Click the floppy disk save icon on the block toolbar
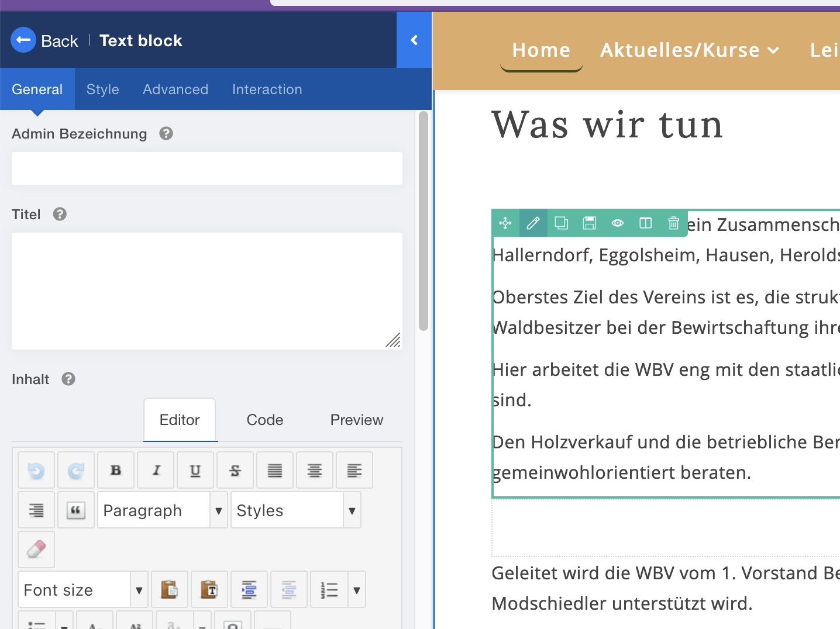Image resolution: width=840 pixels, height=629 pixels. 589,223
